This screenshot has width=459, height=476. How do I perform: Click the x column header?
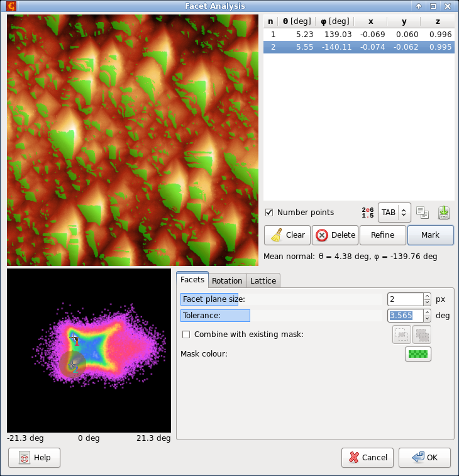(371, 21)
